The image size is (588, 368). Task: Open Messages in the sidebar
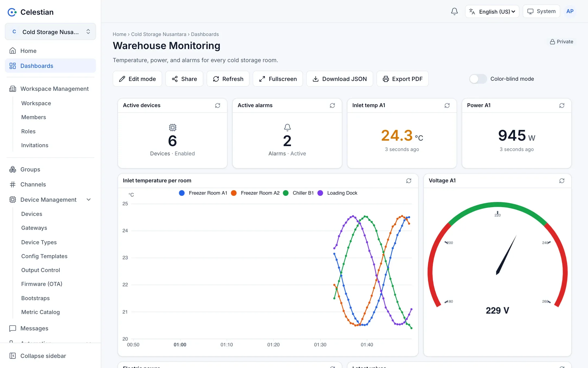click(x=50, y=328)
